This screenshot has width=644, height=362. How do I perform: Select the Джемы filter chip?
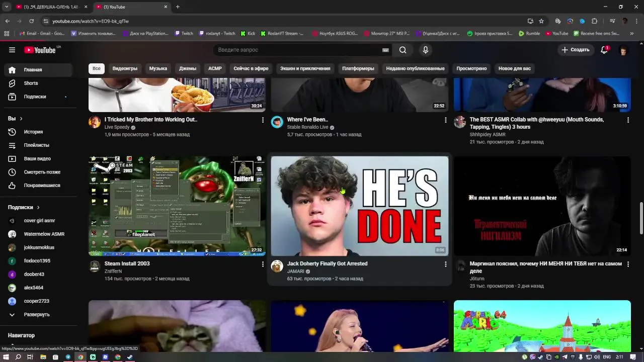coord(188,68)
